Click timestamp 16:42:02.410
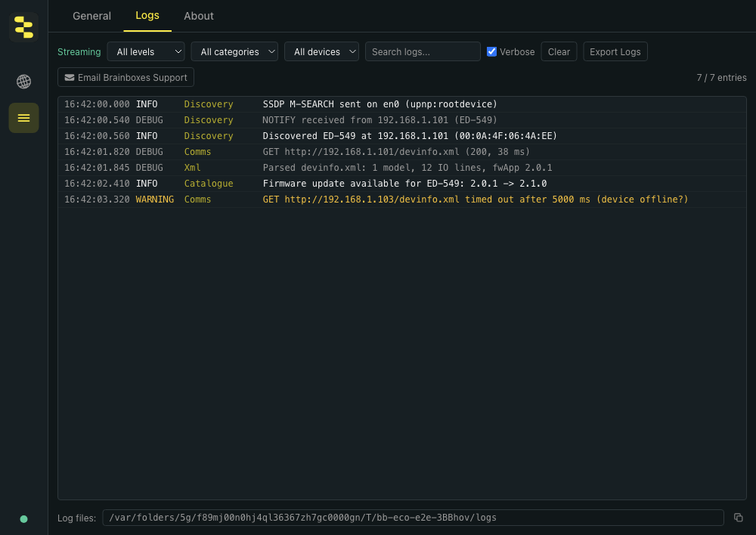This screenshot has height=535, width=756. [97, 184]
